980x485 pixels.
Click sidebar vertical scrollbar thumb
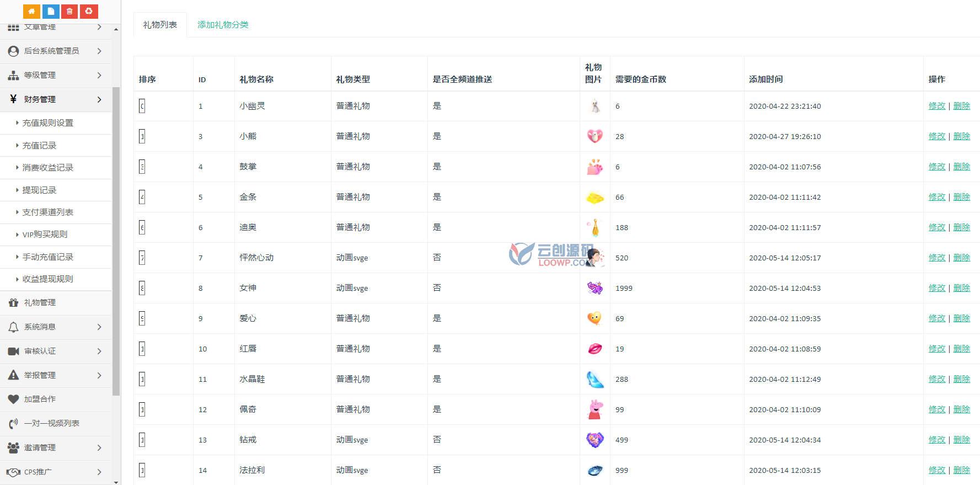116,241
